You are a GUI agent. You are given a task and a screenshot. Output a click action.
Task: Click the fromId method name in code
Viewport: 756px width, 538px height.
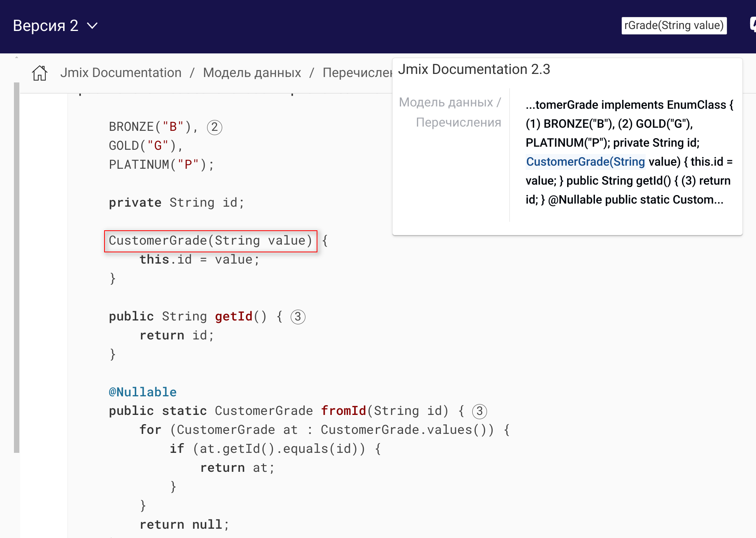click(x=343, y=411)
